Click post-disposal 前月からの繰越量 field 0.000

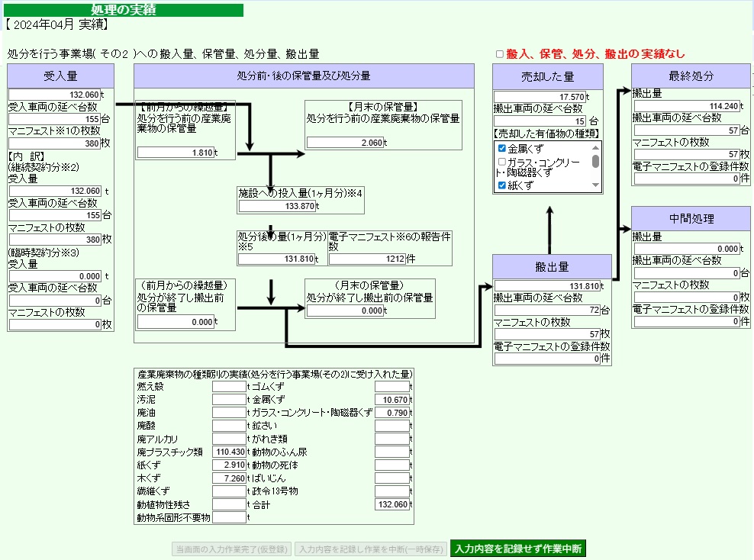pyautogui.click(x=176, y=321)
